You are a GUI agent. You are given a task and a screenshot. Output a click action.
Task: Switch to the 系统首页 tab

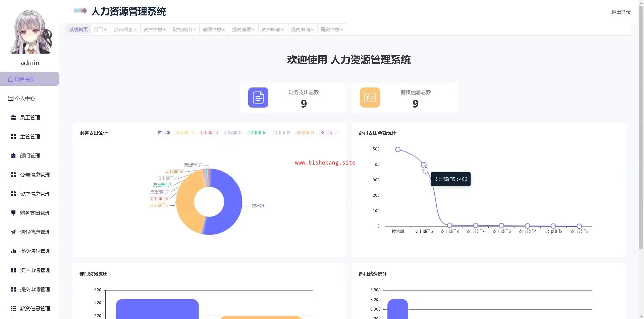78,29
